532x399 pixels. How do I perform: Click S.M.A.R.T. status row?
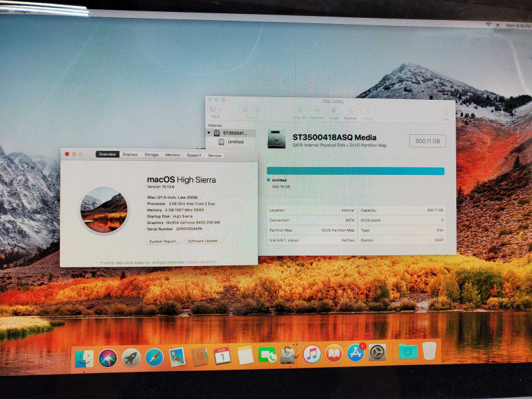coord(312,240)
